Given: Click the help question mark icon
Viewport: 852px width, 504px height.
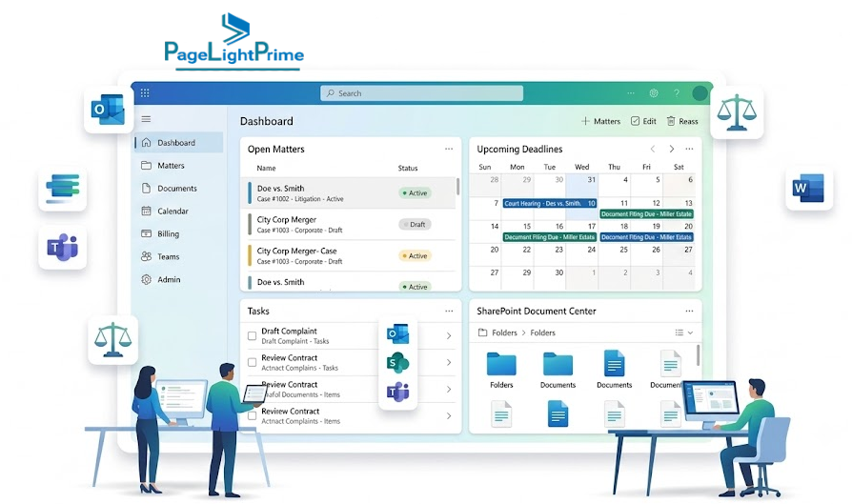Looking at the screenshot, I should (677, 92).
